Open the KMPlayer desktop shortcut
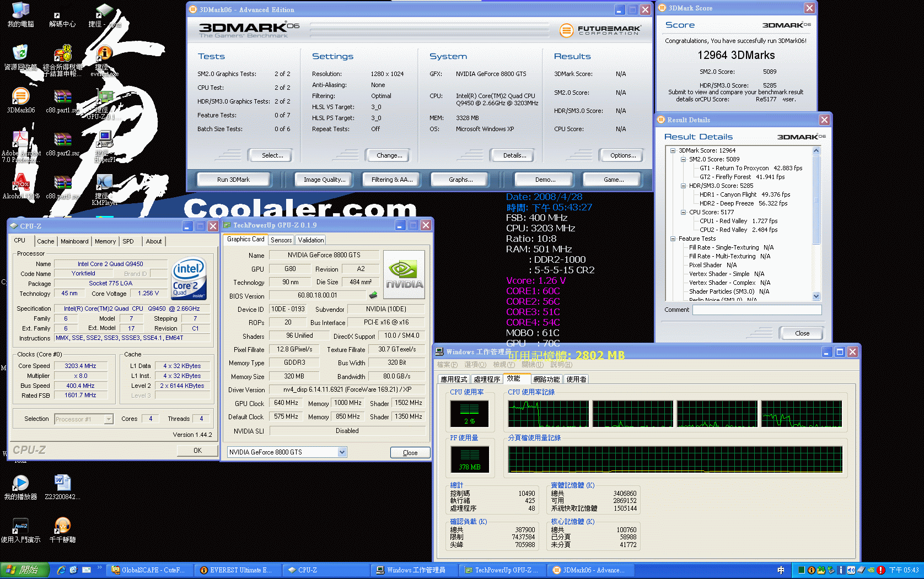 tap(104, 190)
